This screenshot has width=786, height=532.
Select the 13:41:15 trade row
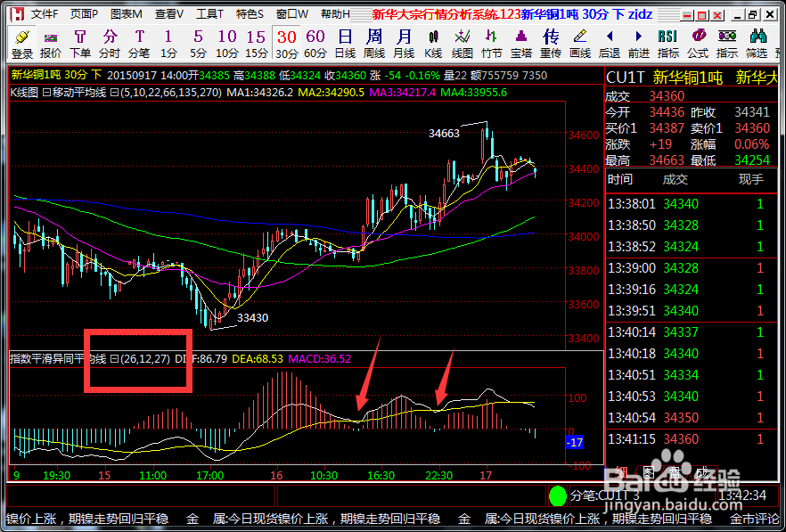coord(692,439)
